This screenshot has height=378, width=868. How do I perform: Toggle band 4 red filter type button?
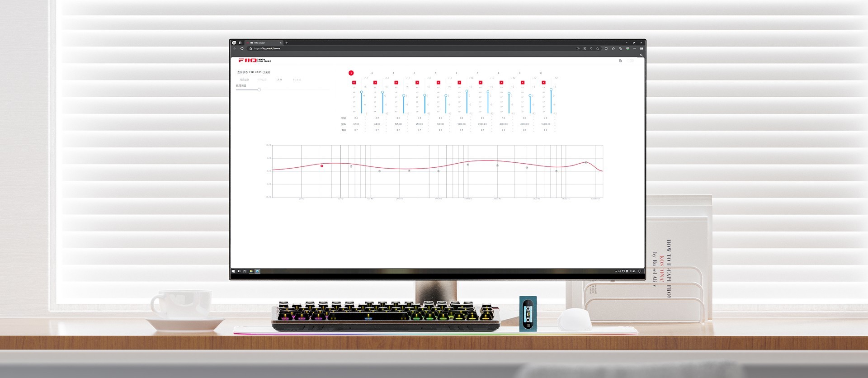[x=417, y=82]
